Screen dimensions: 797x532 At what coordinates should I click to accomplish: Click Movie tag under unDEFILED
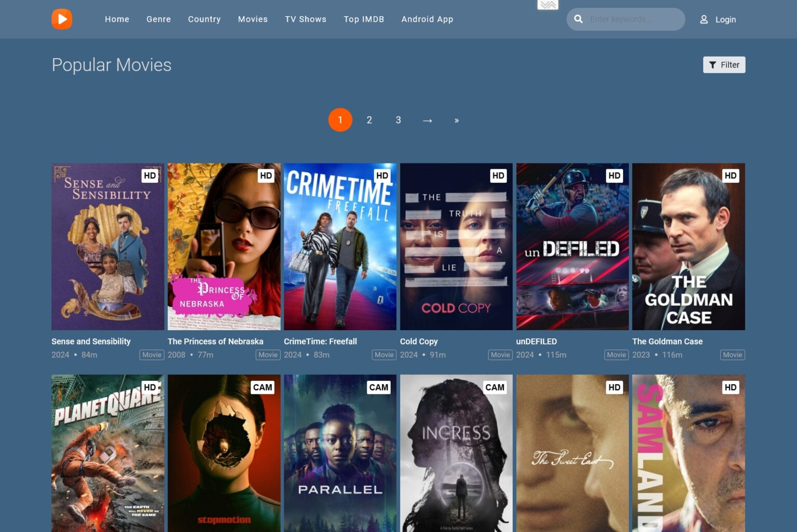pyautogui.click(x=616, y=355)
